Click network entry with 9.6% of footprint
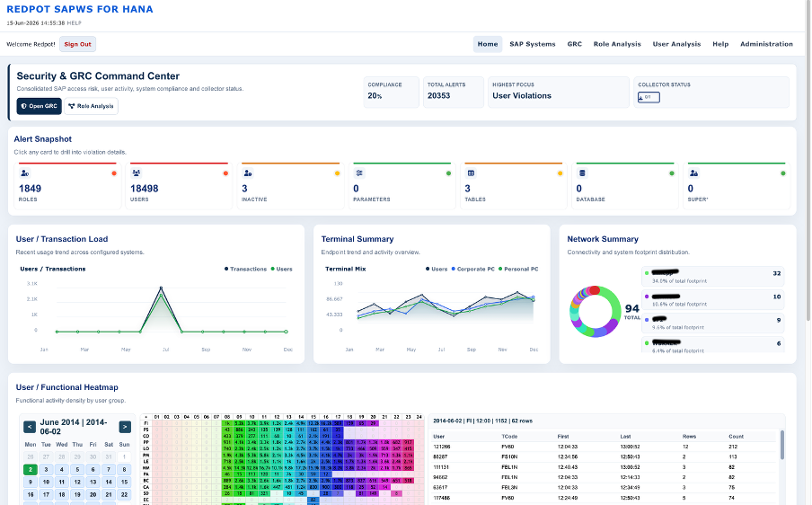The width and height of the screenshot is (812, 505). click(712, 323)
